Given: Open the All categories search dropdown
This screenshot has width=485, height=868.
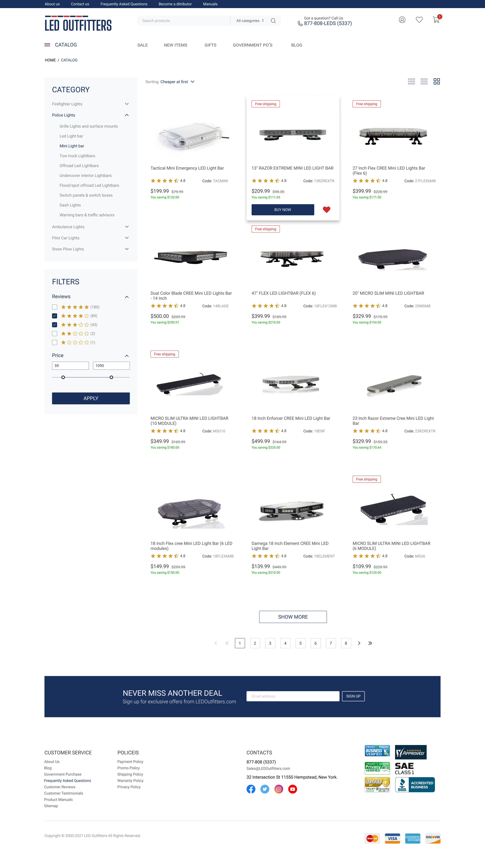Looking at the screenshot, I should [x=250, y=21].
